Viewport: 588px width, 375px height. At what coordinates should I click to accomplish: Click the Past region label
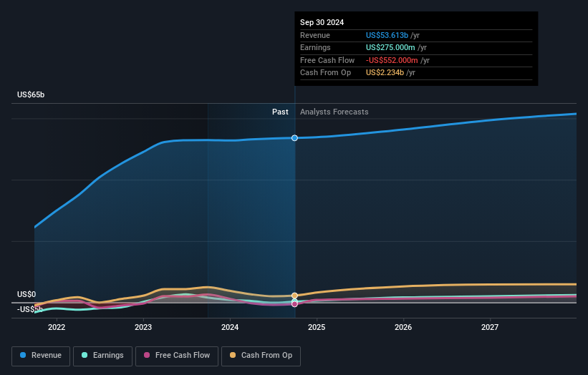[x=280, y=112]
